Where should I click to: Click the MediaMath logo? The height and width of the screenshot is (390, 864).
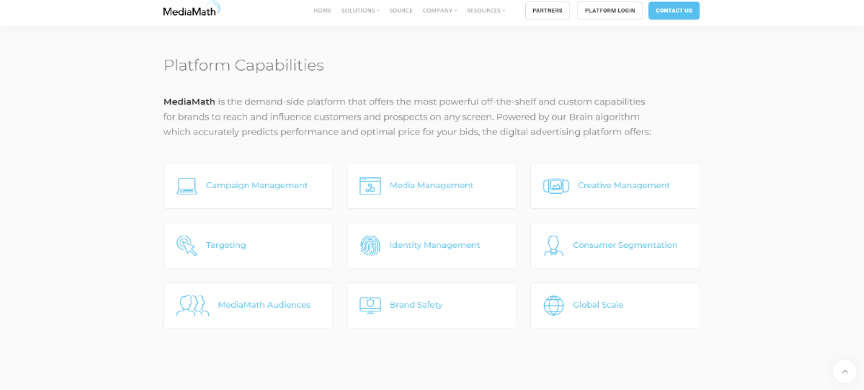point(192,9)
